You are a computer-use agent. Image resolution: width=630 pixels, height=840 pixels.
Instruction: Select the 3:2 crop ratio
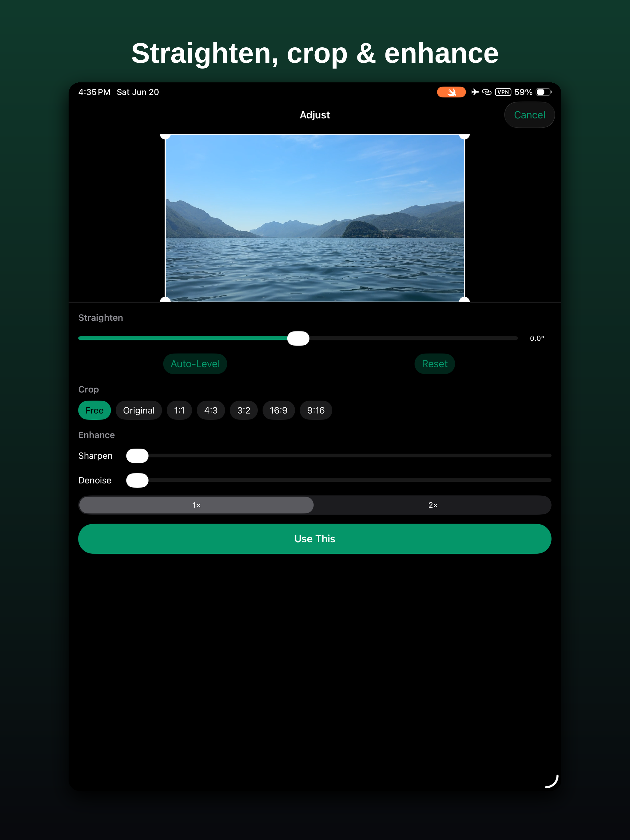(x=244, y=410)
